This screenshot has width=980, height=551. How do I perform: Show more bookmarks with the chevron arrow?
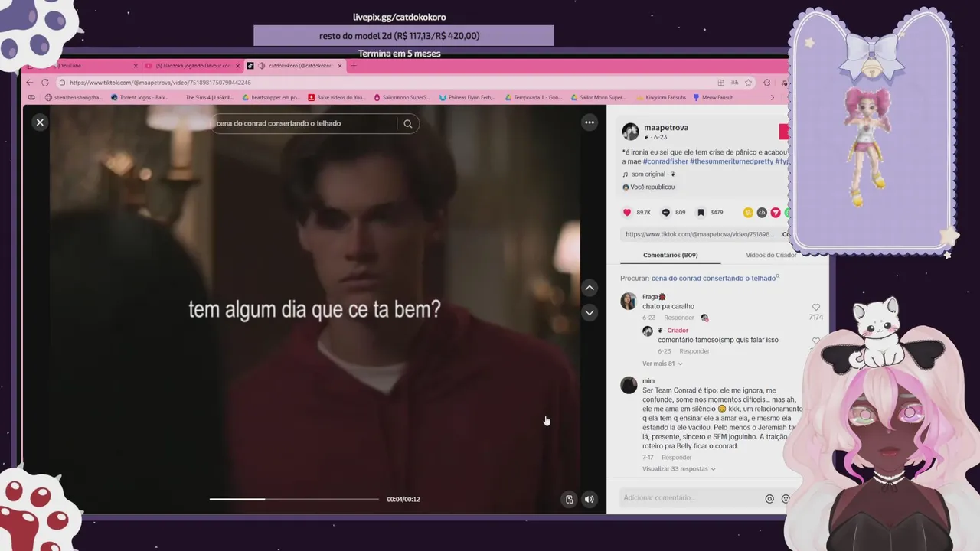(x=772, y=98)
